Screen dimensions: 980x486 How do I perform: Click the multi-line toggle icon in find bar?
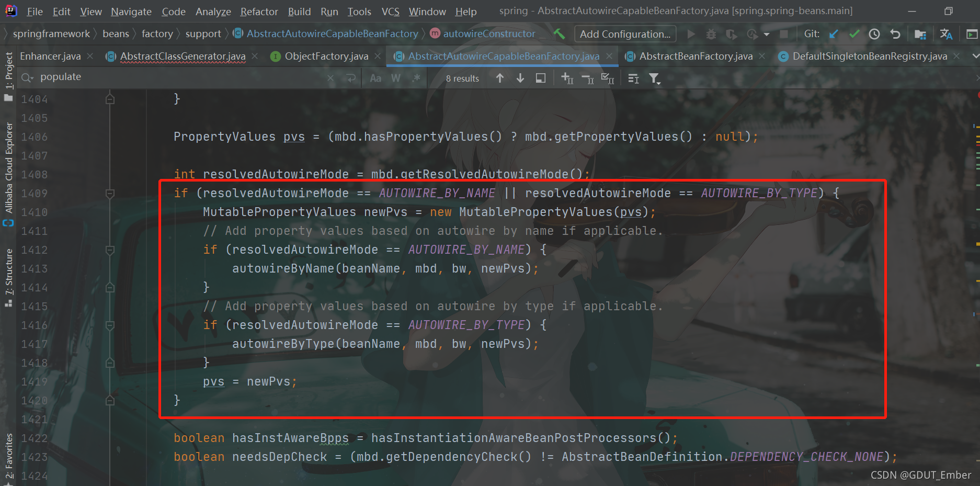(x=633, y=78)
